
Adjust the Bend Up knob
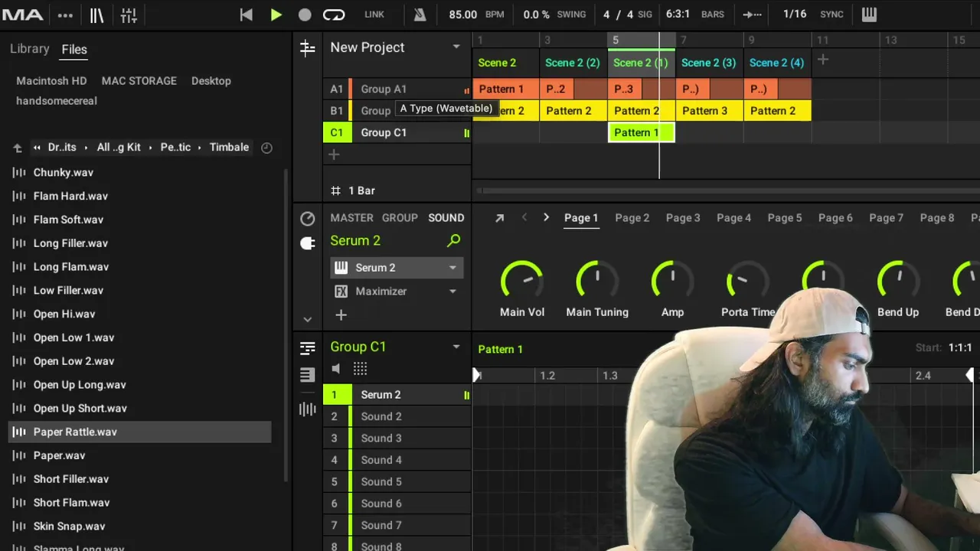[898, 280]
